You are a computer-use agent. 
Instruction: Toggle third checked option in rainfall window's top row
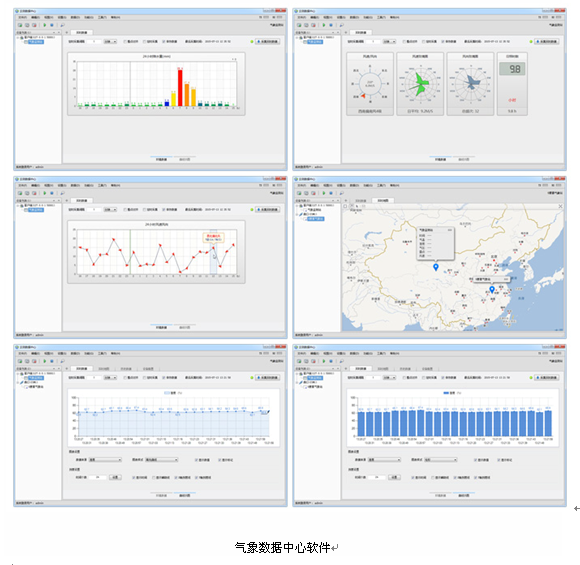(x=163, y=41)
